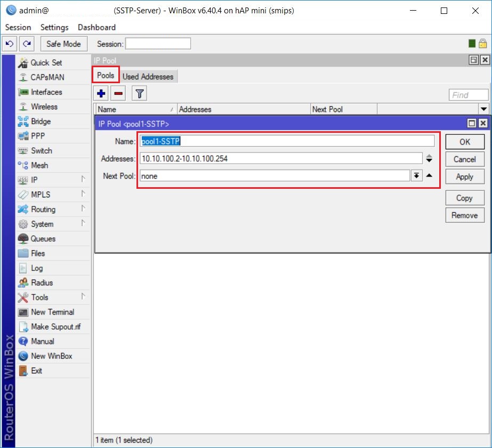Collapse Next Pool field with up arrow
The height and width of the screenshot is (448, 492).
pos(429,175)
